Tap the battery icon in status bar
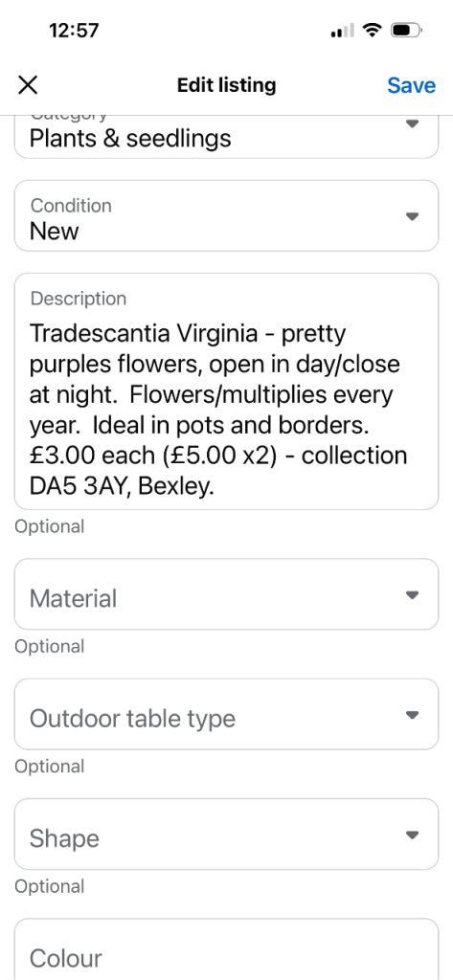453x980 pixels. [407, 30]
